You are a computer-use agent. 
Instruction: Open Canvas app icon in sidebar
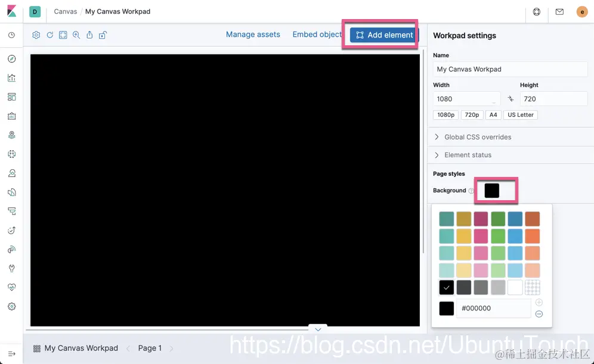pos(12,116)
